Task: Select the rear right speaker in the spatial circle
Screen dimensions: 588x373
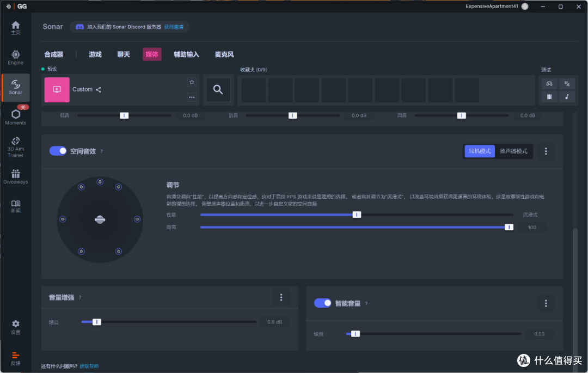Action: click(119, 251)
